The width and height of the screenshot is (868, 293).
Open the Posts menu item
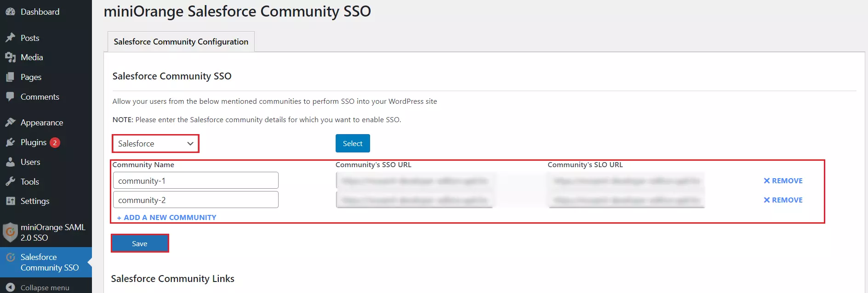46,38
